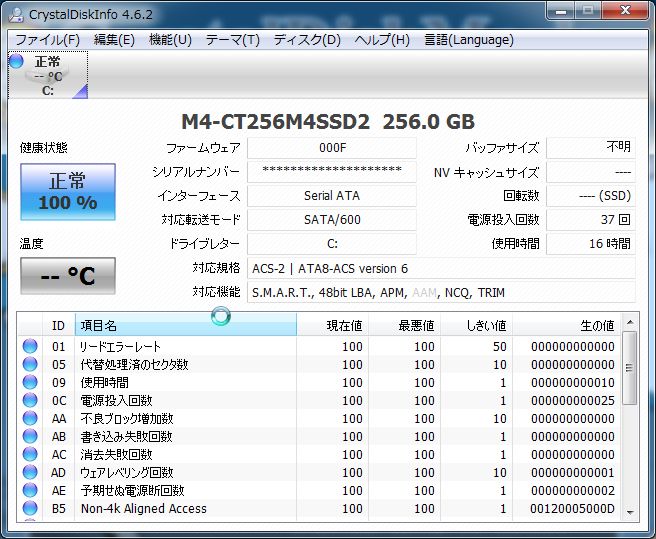
Task: Close the CrystalDiskInfo window
Action: [625, 11]
